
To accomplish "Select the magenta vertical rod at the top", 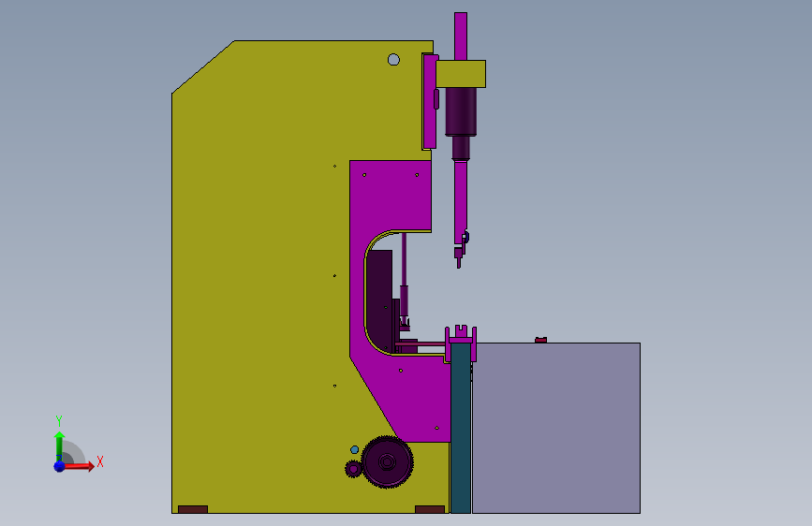I will (x=461, y=37).
